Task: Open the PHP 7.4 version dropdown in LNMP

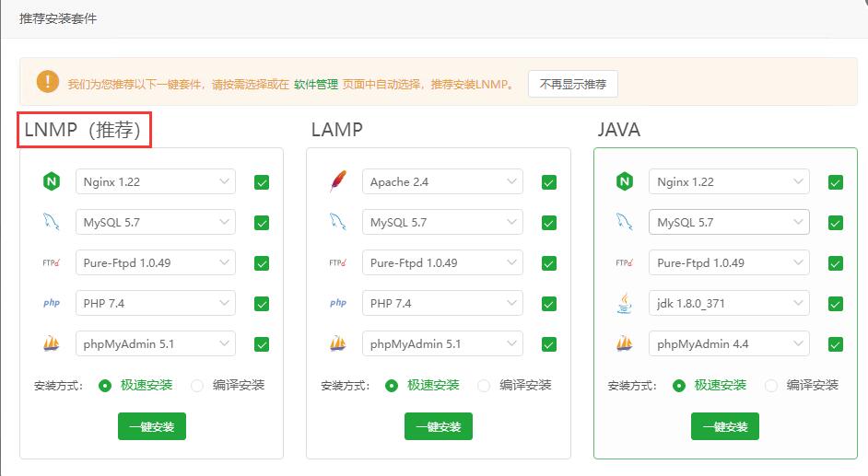Action: 155,304
